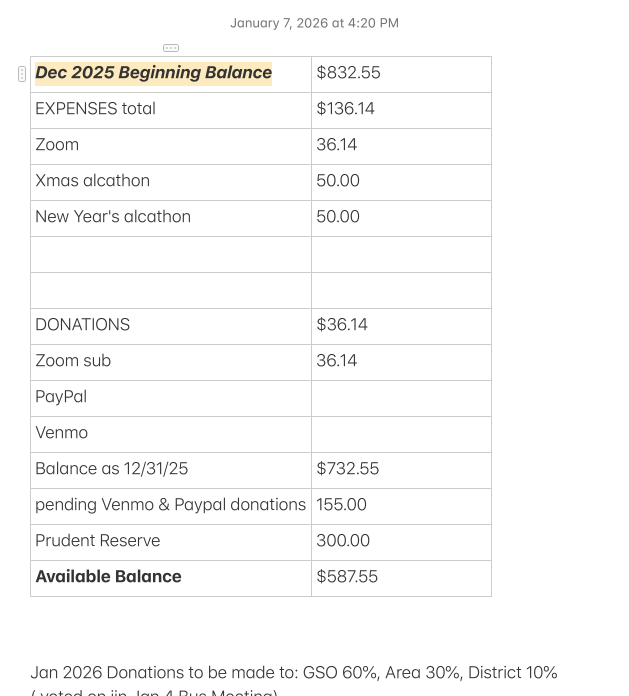Click the Prudent Reserve cell
Screen dimensions: 629x696
[97, 541]
